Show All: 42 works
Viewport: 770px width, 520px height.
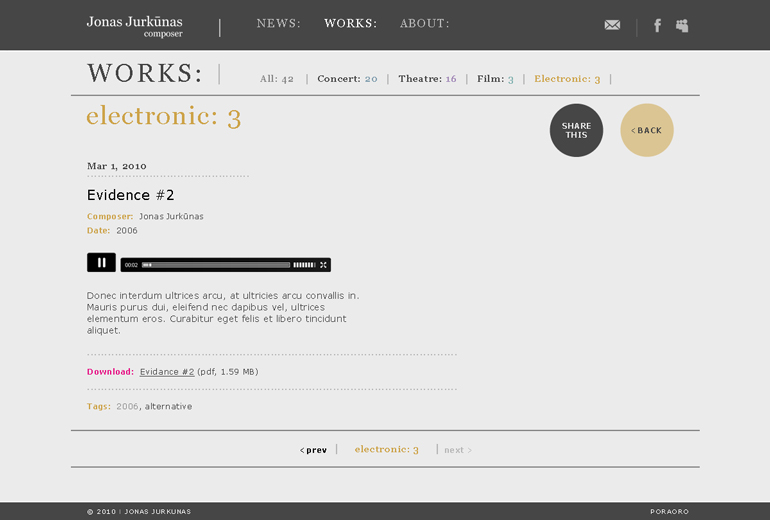pyautogui.click(x=276, y=79)
